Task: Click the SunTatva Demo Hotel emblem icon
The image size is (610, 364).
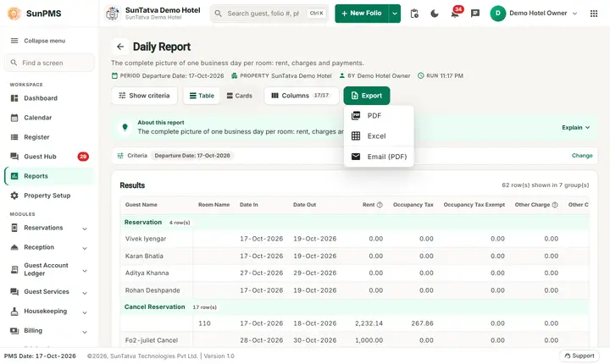Action: (113, 14)
